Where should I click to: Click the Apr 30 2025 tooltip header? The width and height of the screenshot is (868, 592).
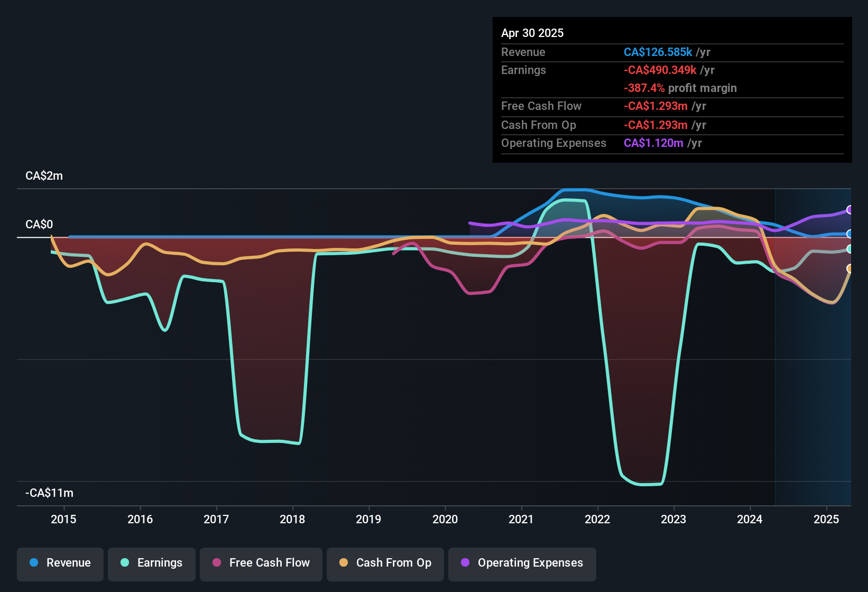[532, 33]
